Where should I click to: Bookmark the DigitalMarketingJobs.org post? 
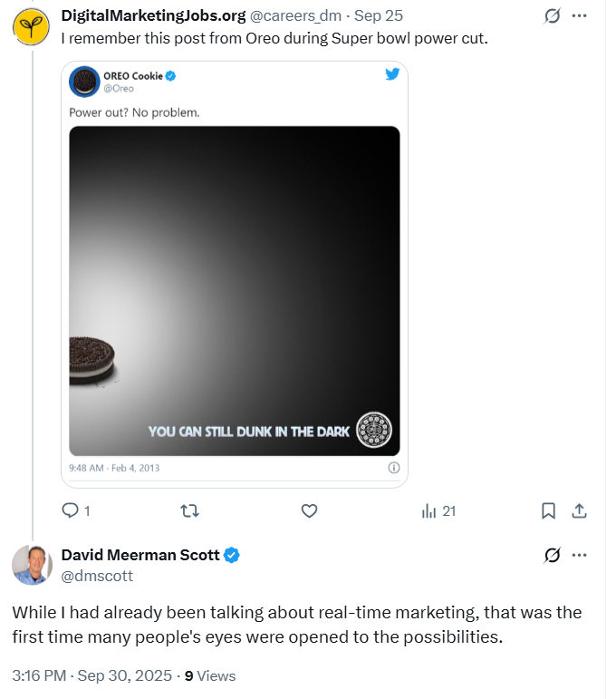(x=548, y=511)
